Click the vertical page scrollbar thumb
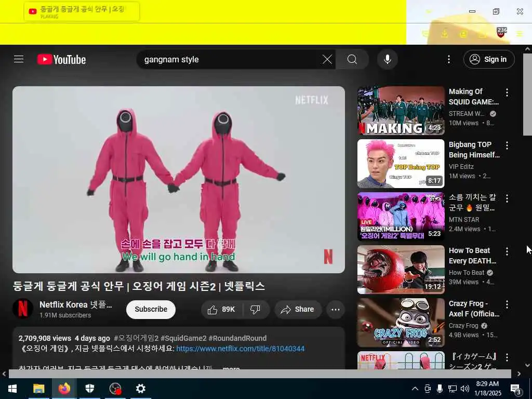This screenshot has width=532, height=399. [x=527, y=95]
